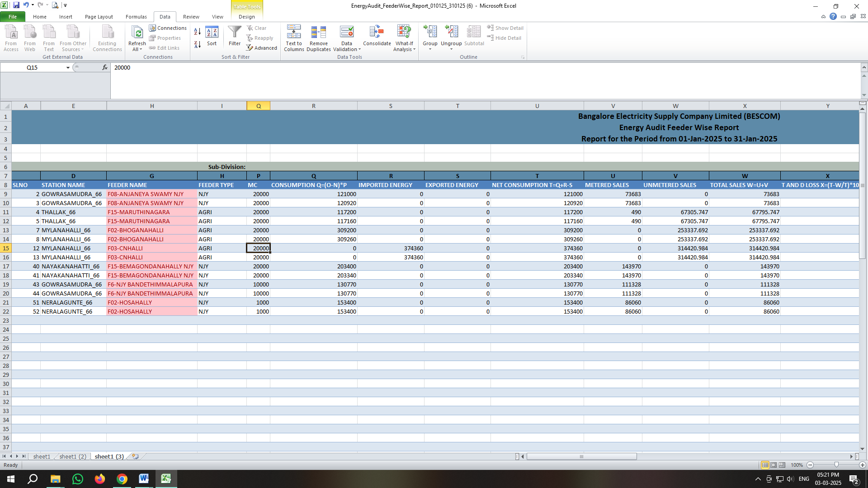
Task: Click the insert new worksheet icon
Action: 135,456
